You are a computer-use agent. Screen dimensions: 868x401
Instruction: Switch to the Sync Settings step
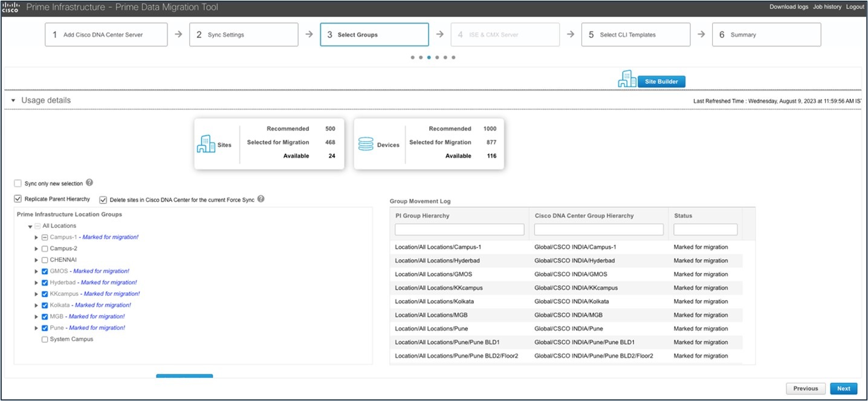pyautogui.click(x=244, y=34)
